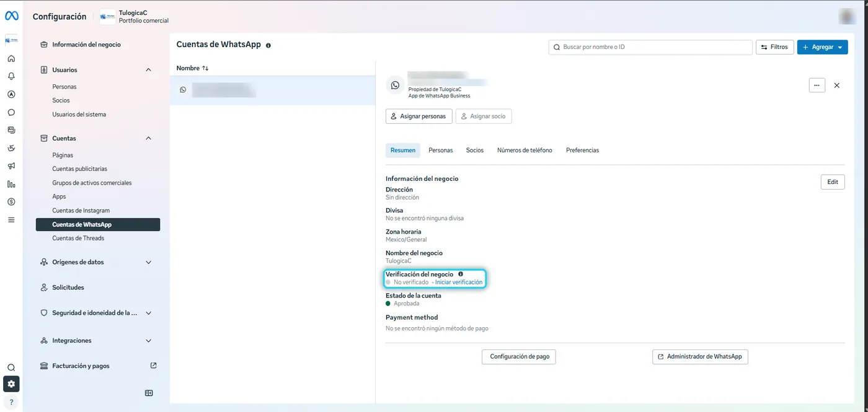This screenshot has width=868, height=412.
Task: Open Administrador de WhatsApp
Action: 700,356
